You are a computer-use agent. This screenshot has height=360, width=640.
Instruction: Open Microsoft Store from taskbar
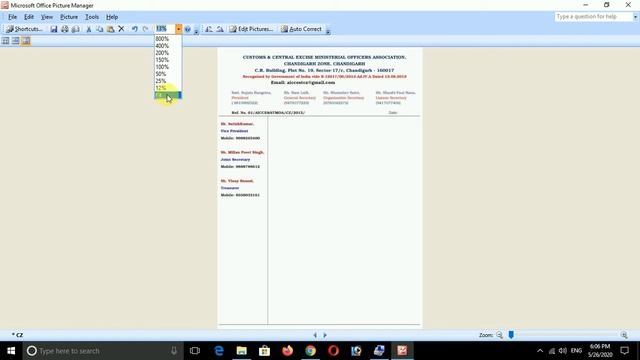tap(264, 351)
